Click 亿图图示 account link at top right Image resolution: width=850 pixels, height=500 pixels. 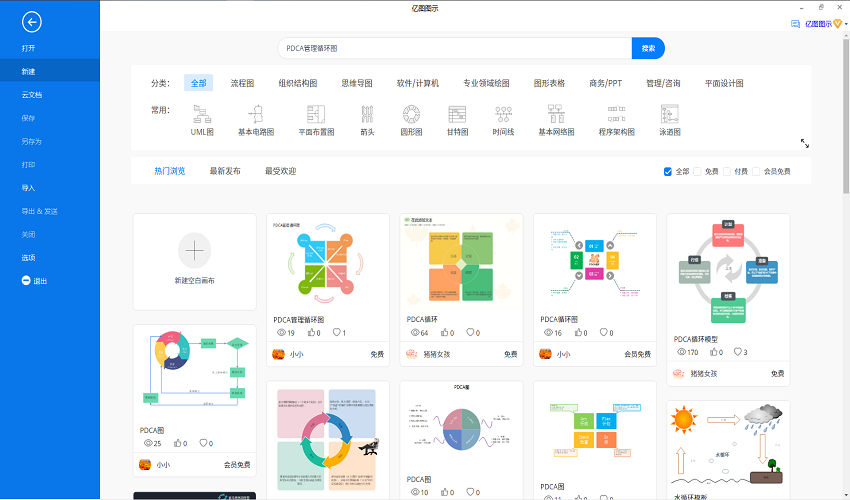point(818,24)
